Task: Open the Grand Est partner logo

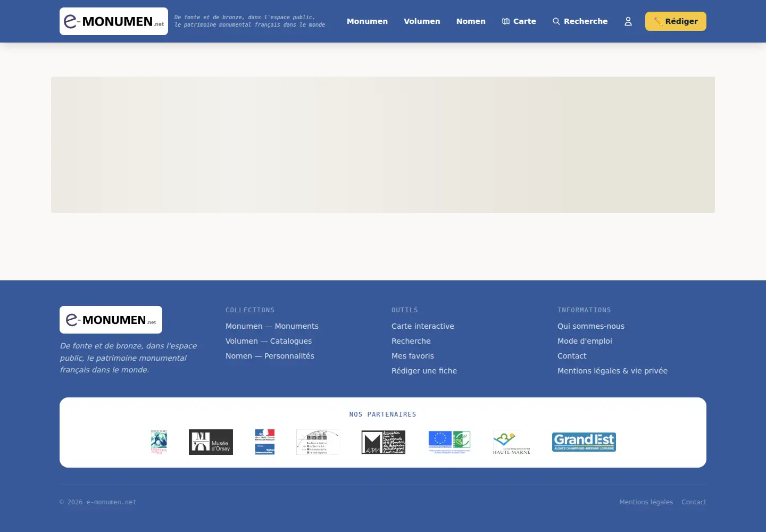Action: [584, 442]
